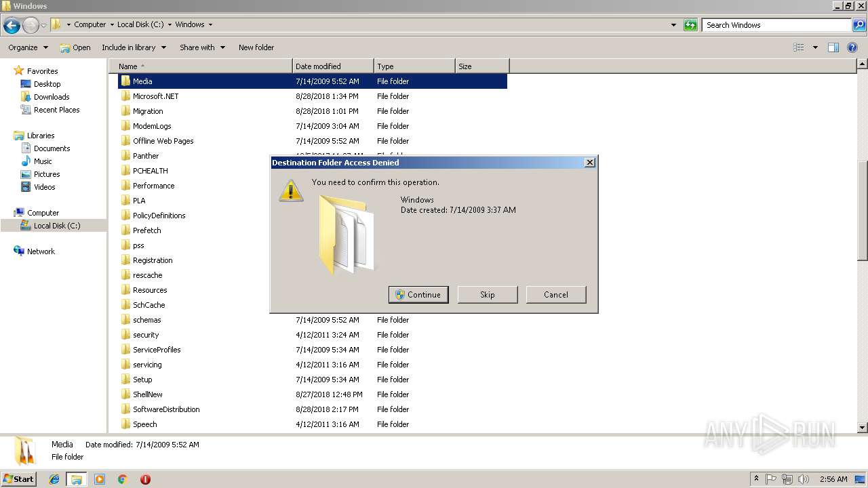
Task: Click Cancel in the dialog
Action: [556, 295]
